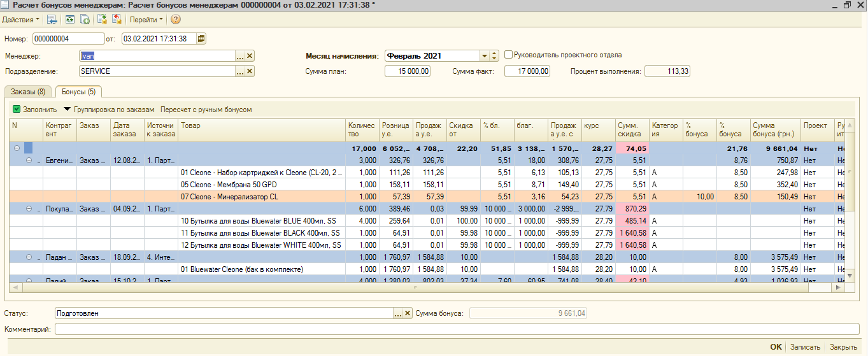868x356 pixels.
Task: Open the Действия dropdown menu
Action: [x=20, y=20]
